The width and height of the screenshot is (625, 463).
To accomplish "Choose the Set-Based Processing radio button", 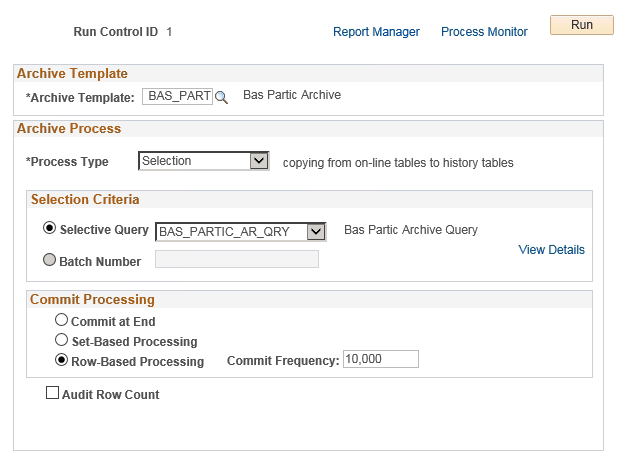I will pyautogui.click(x=61, y=341).
